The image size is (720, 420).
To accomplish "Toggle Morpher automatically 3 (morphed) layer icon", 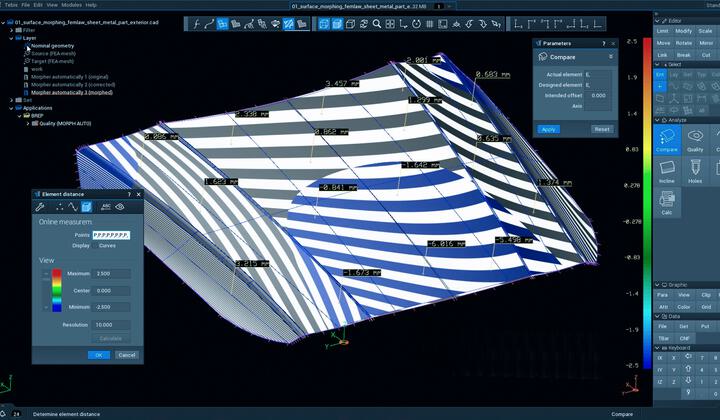I will pos(27,93).
